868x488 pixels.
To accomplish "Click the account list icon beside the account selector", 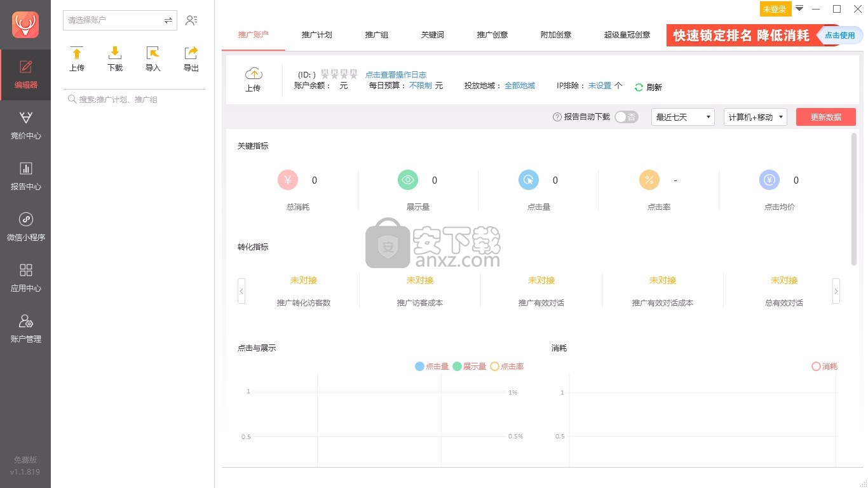I will (191, 20).
